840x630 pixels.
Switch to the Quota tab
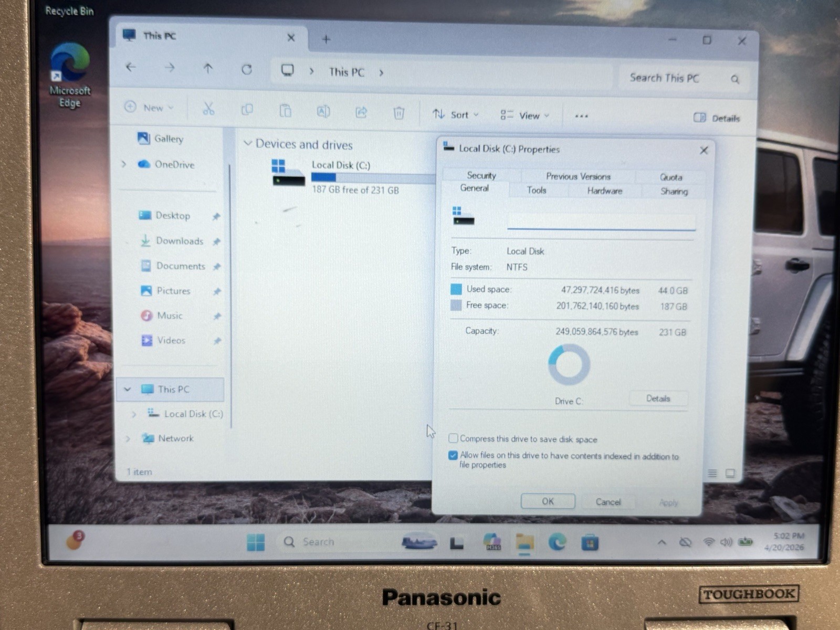pyautogui.click(x=671, y=177)
